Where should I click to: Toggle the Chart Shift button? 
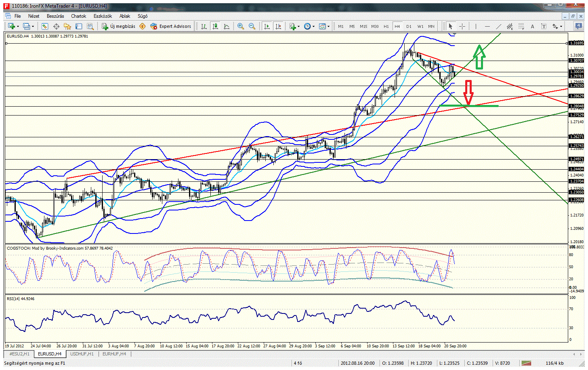click(278, 26)
